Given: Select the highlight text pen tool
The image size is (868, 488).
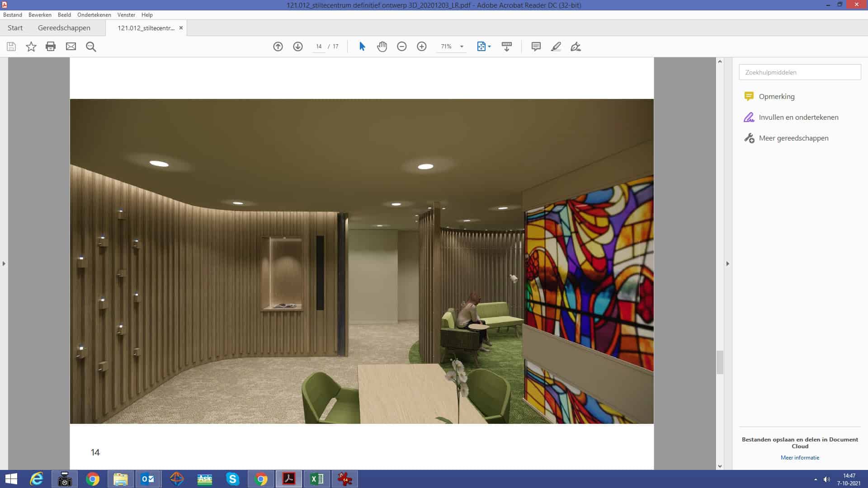Looking at the screenshot, I should point(556,47).
